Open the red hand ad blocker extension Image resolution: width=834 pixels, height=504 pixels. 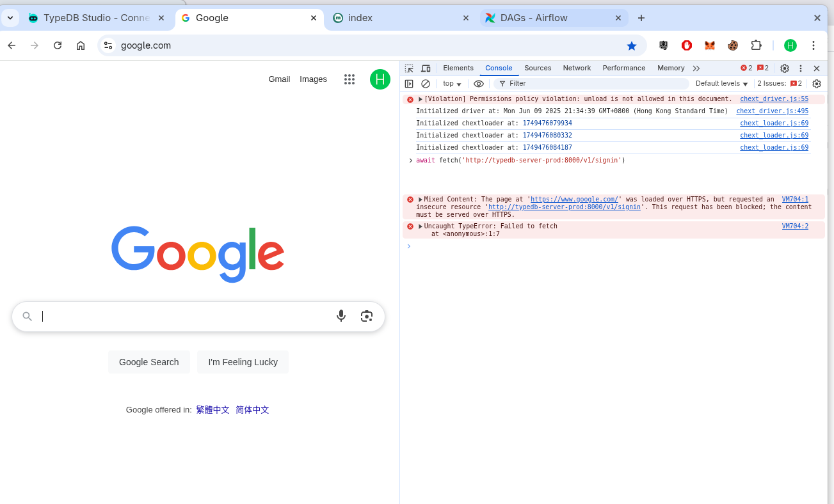(687, 45)
